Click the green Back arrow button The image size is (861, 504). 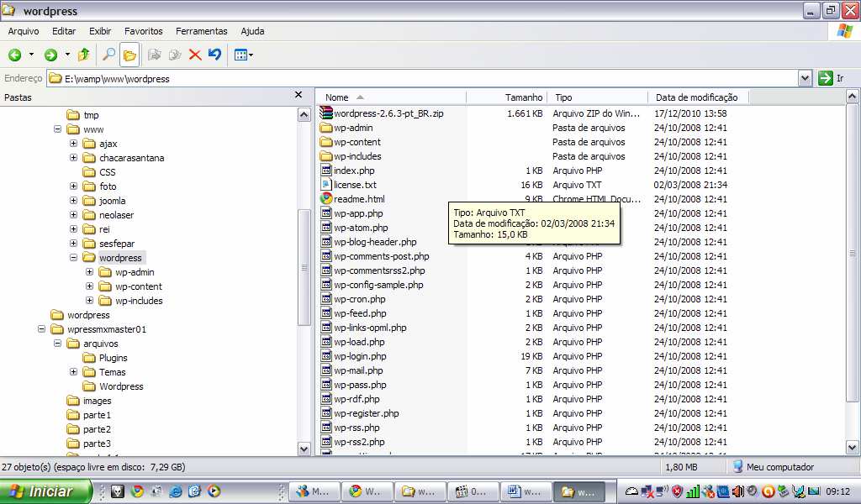point(15,55)
